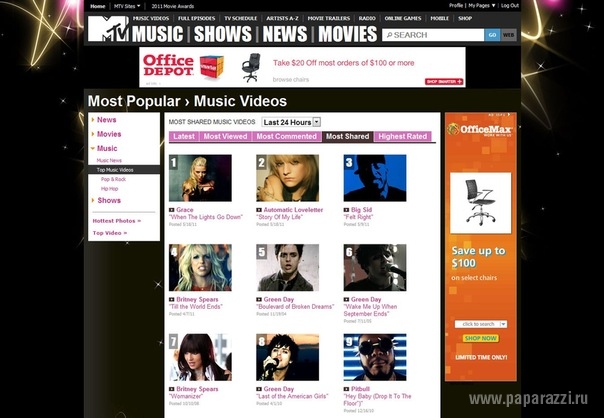Viewport: 604px width, 418px height.
Task: Open "Till the World Ends" title link
Action: pos(196,307)
